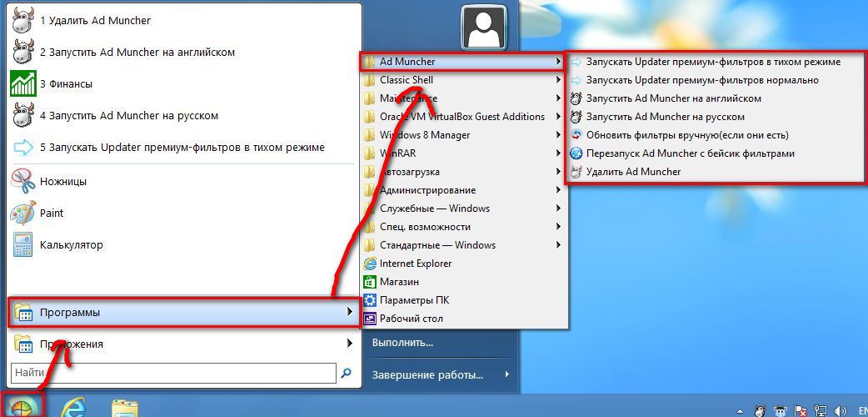This screenshot has height=417, width=868.
Task: Open Калькулятор from the start menu
Action: [71, 245]
